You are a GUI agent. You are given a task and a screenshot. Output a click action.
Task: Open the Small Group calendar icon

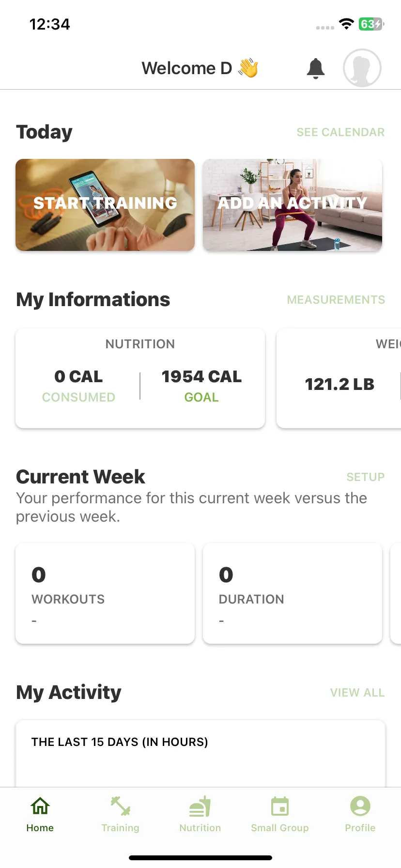[280, 806]
